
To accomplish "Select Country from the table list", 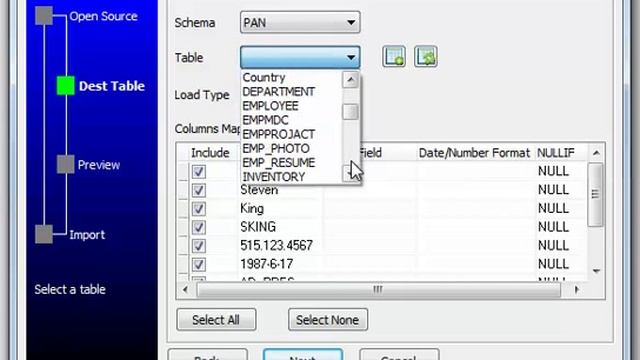I will [264, 77].
